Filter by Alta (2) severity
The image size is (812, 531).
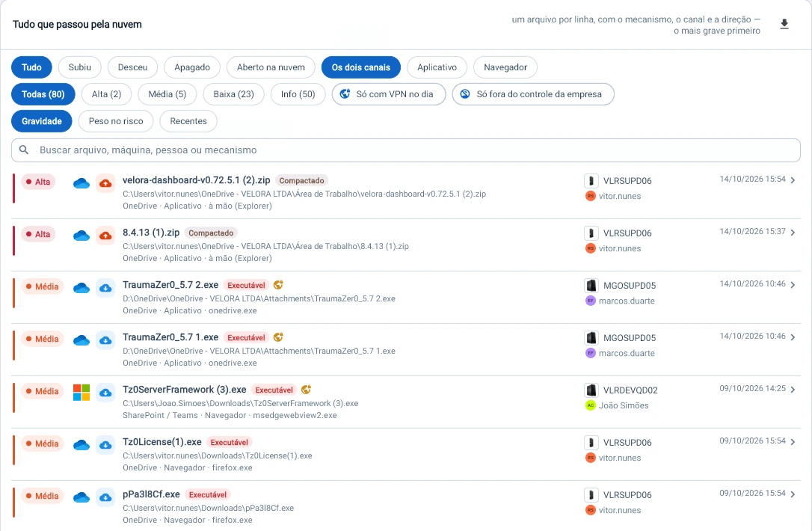pos(106,94)
